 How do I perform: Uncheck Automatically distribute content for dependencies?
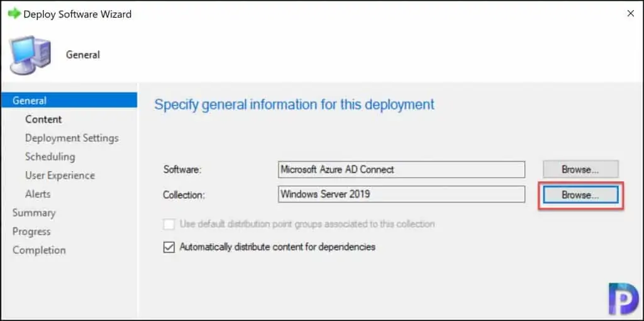point(169,247)
